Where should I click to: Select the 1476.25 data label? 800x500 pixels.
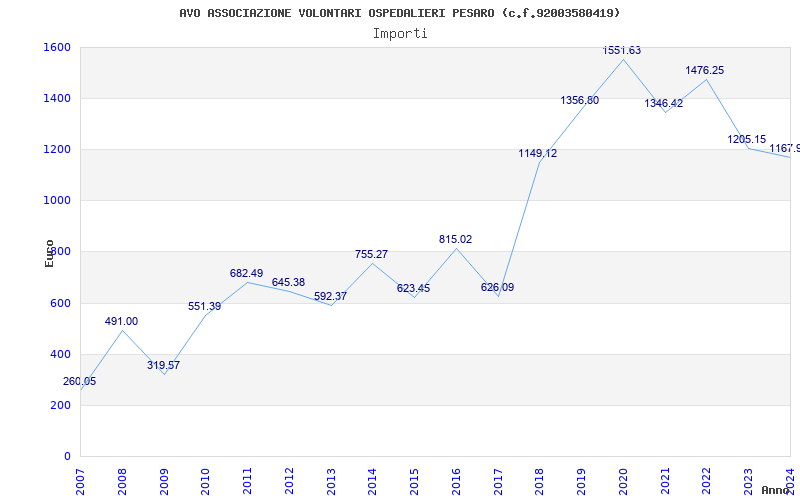[705, 70]
